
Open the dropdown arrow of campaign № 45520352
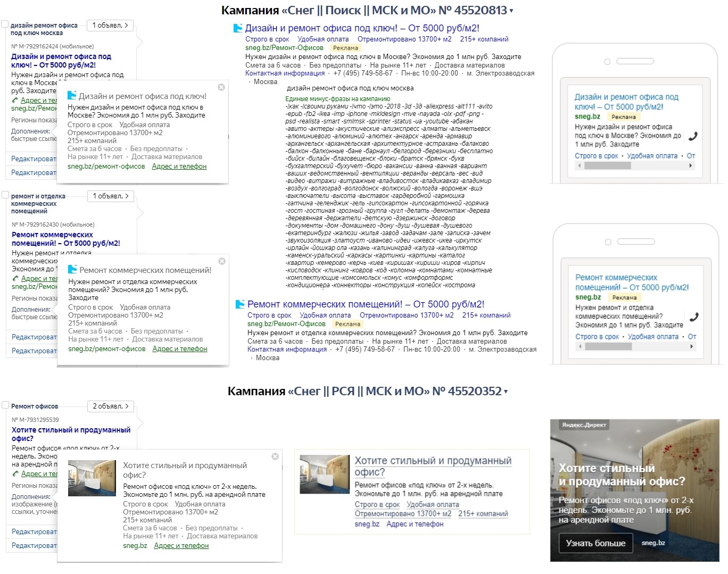(506, 392)
